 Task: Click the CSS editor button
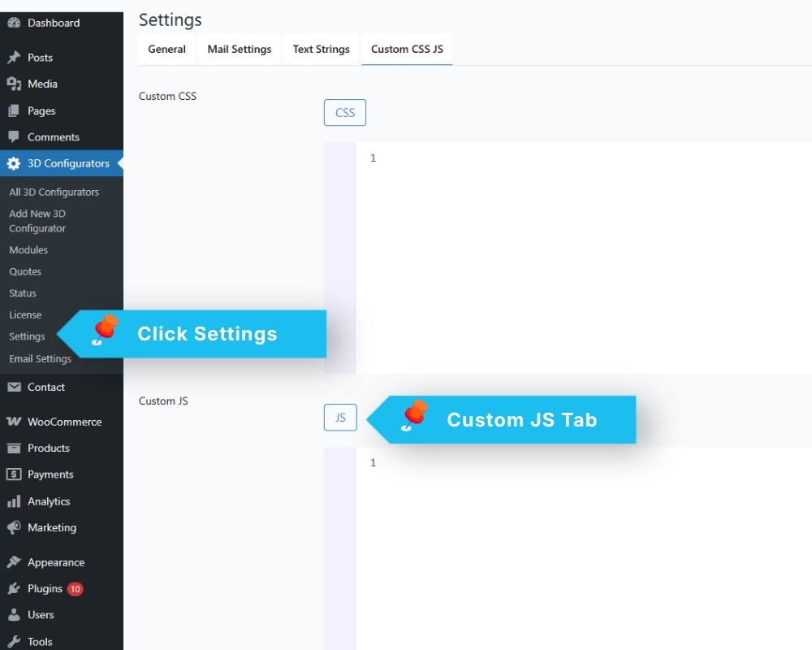345,112
